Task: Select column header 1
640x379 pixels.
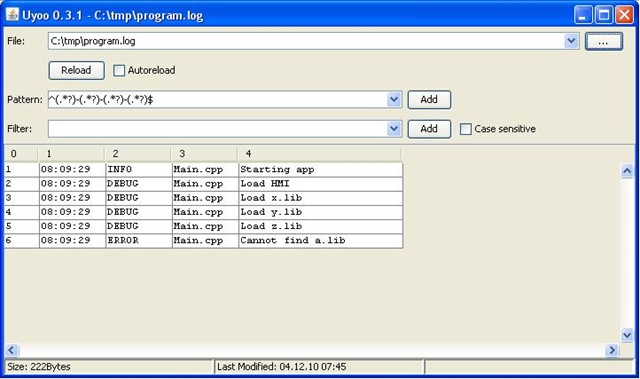Action: (x=71, y=154)
